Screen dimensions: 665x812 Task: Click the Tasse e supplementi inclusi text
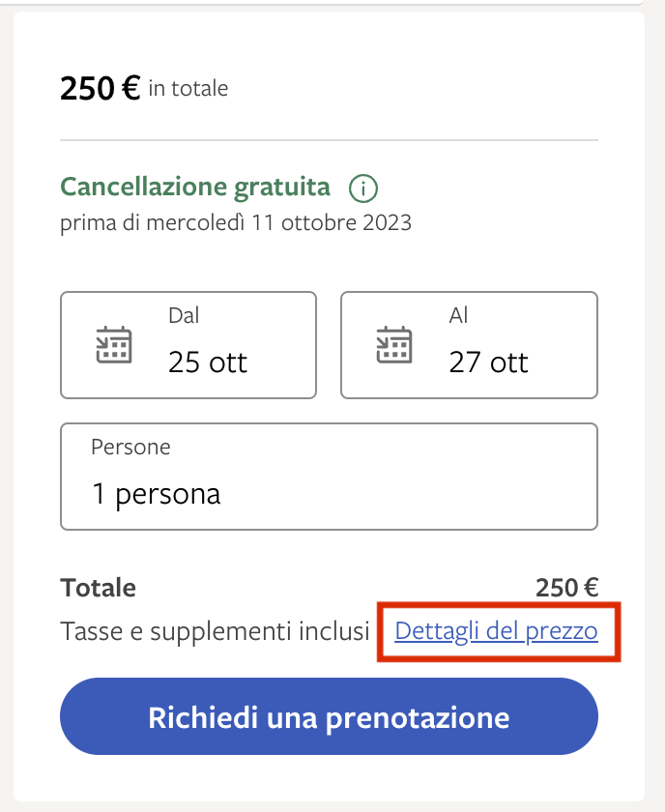coord(215,632)
